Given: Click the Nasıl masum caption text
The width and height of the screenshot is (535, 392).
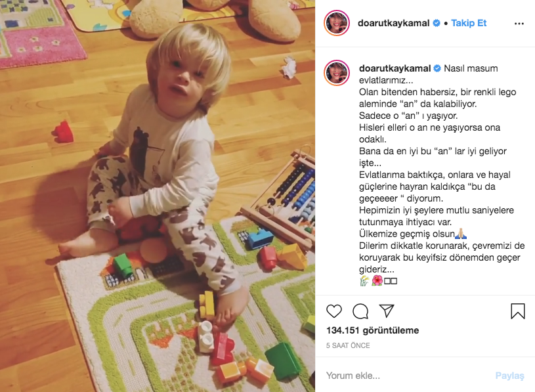Looking at the screenshot, I should click(x=471, y=68).
